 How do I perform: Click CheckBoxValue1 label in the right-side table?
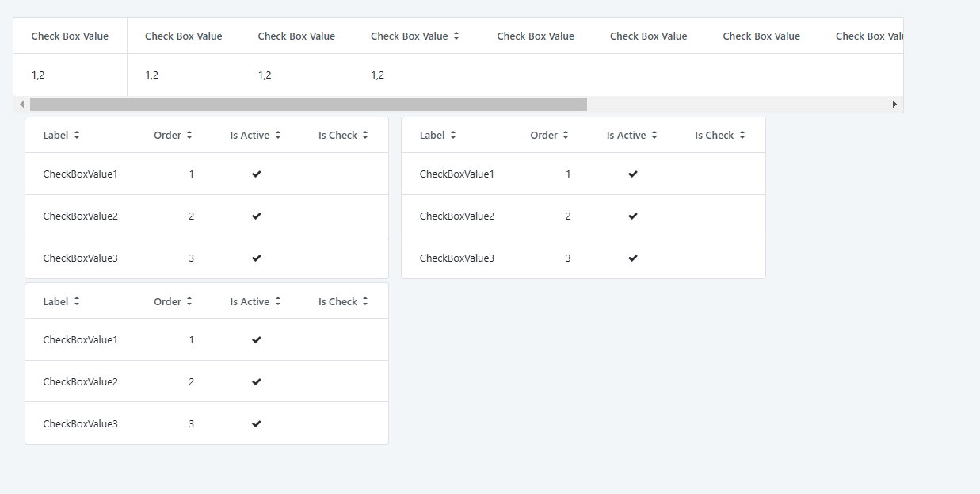tap(456, 174)
